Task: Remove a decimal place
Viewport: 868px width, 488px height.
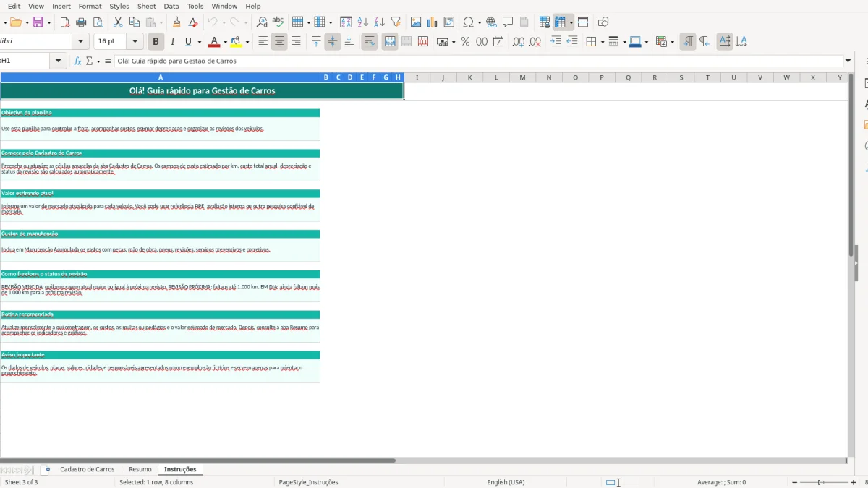Action: pyautogui.click(x=535, y=42)
